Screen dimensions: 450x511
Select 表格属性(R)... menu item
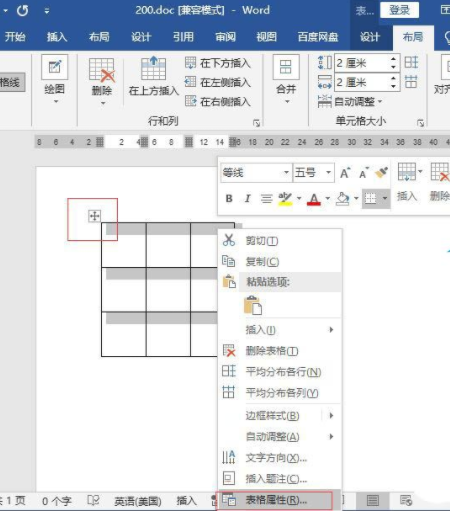pyautogui.click(x=279, y=500)
